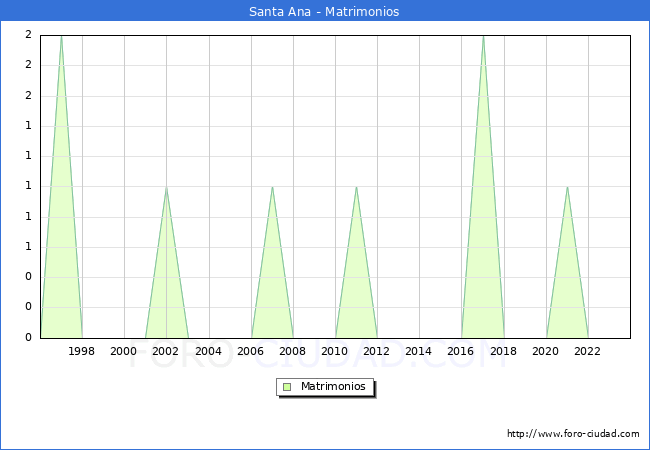This screenshot has width=650, height=450.
Task: Click the 2008 x-axis label
Action: click(x=293, y=351)
